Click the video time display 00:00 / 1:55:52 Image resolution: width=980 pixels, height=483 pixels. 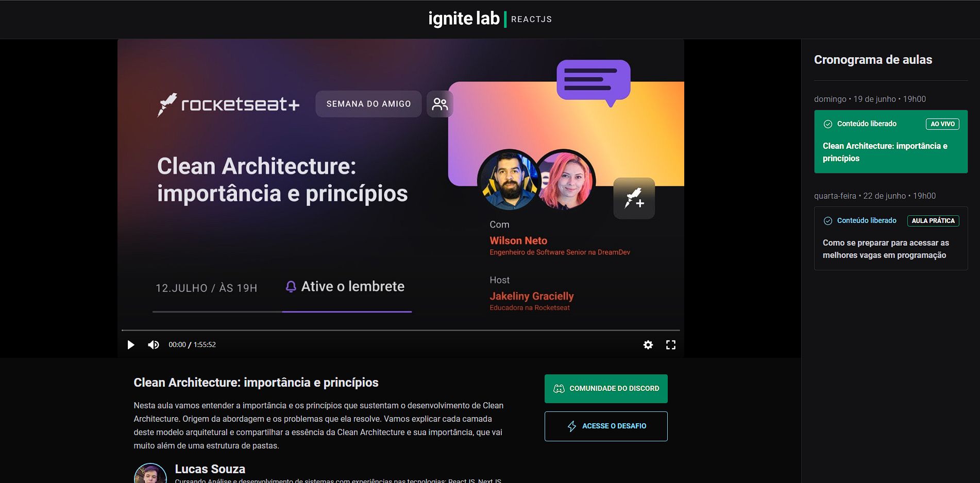pos(192,345)
